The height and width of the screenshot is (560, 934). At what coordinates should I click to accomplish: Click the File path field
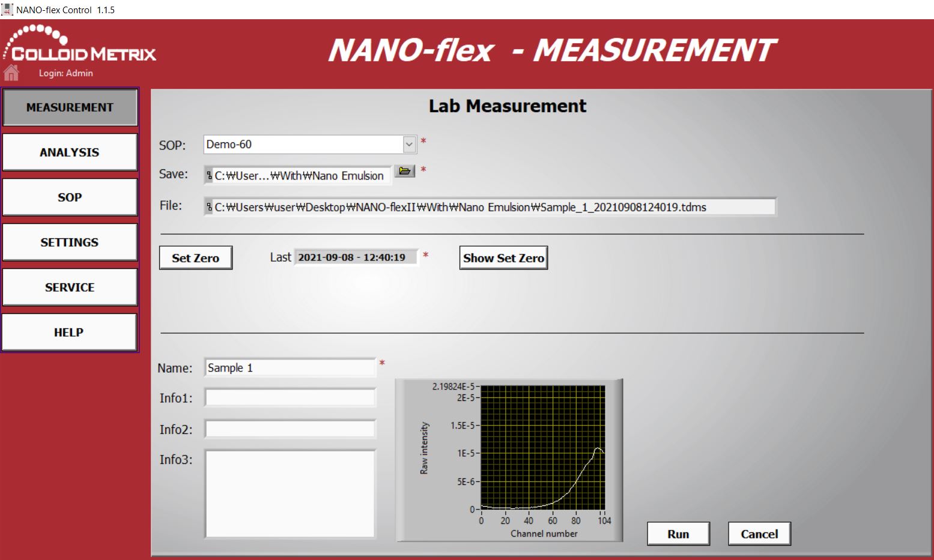click(x=490, y=207)
